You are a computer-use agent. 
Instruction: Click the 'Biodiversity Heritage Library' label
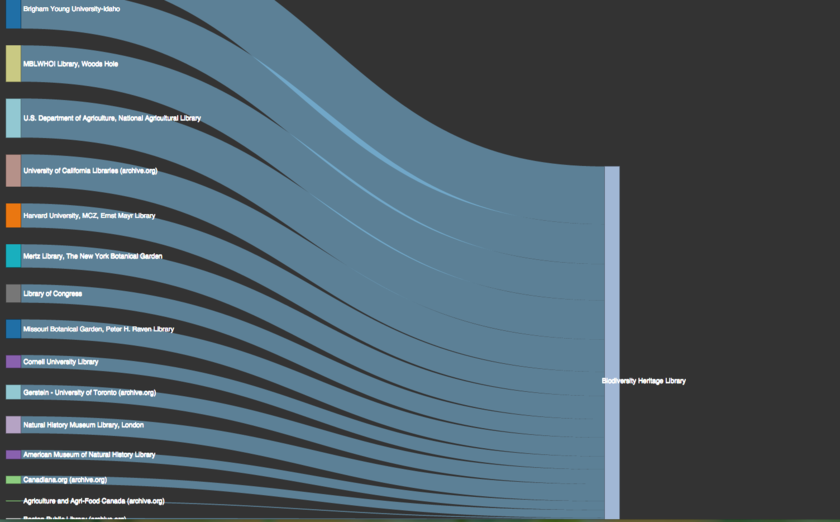click(x=644, y=381)
